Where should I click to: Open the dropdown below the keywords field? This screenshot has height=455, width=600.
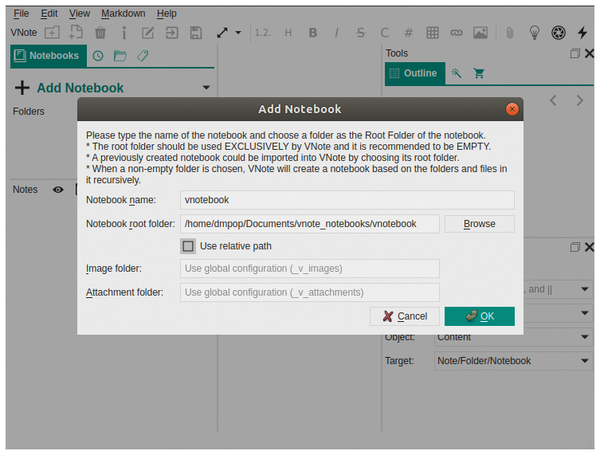coord(585,313)
